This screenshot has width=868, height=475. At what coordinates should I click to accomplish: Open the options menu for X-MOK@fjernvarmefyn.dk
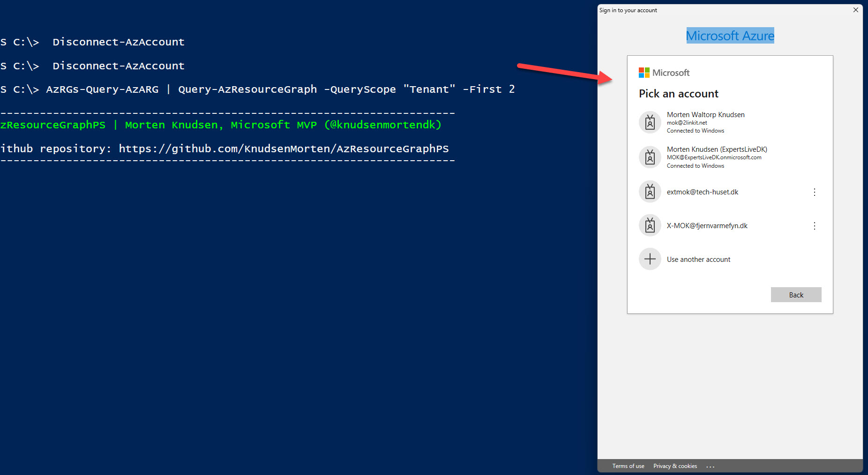815,226
